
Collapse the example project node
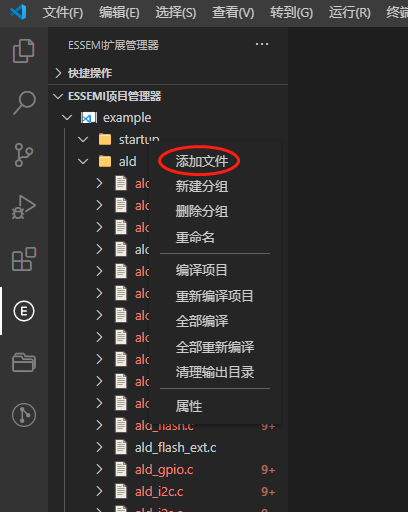point(67,118)
